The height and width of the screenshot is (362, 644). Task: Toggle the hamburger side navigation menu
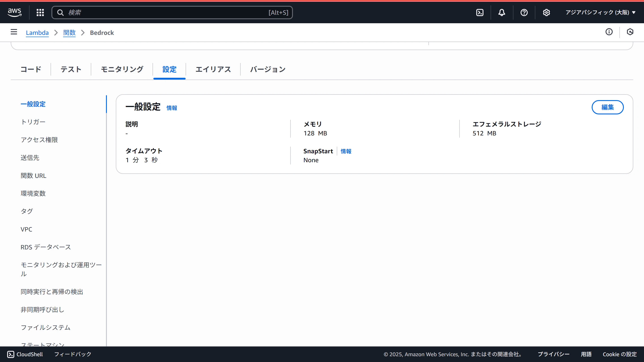(14, 32)
